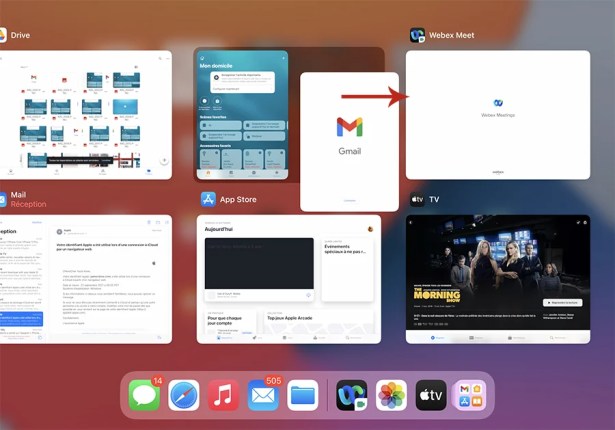Tap the Gmail logo in the slide-over card

pyautogui.click(x=349, y=127)
